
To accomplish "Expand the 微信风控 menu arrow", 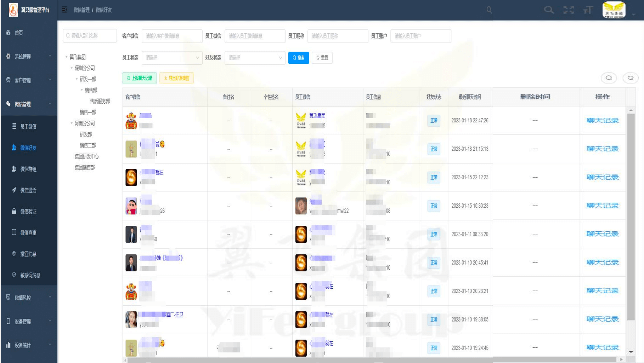I will (50, 297).
